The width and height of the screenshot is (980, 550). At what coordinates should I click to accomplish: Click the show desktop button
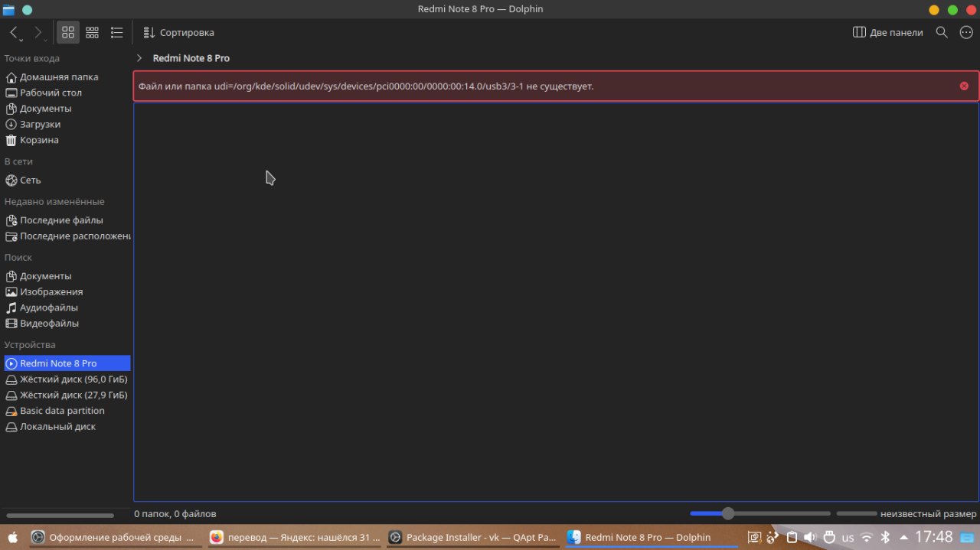(967, 537)
